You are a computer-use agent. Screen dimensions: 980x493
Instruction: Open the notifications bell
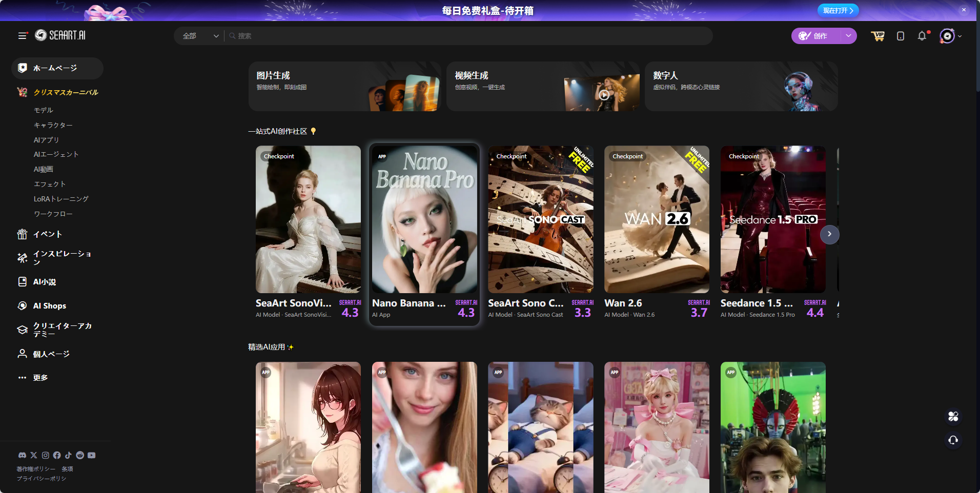922,36
